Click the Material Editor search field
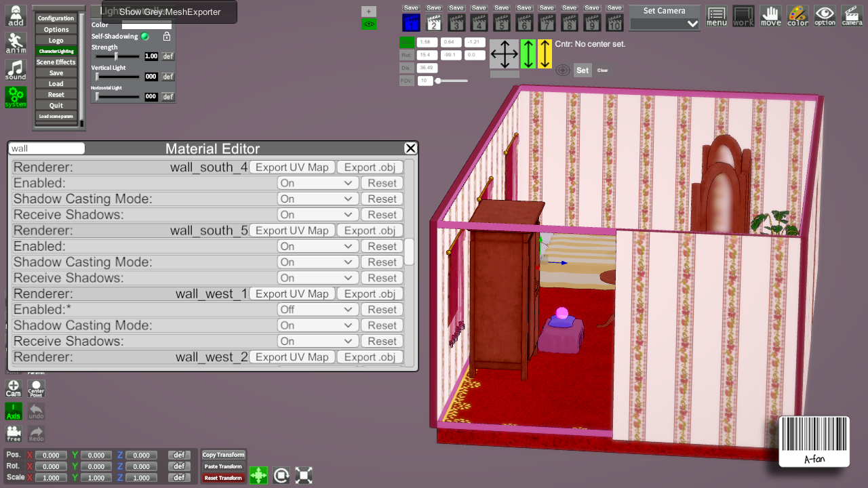This screenshot has height=488, width=868. point(47,148)
